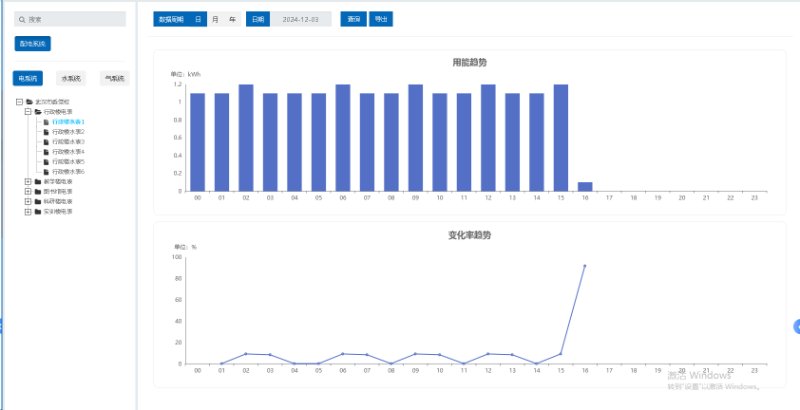
Task: Click the open folder icon of 行政楼电表
Action: click(x=38, y=112)
